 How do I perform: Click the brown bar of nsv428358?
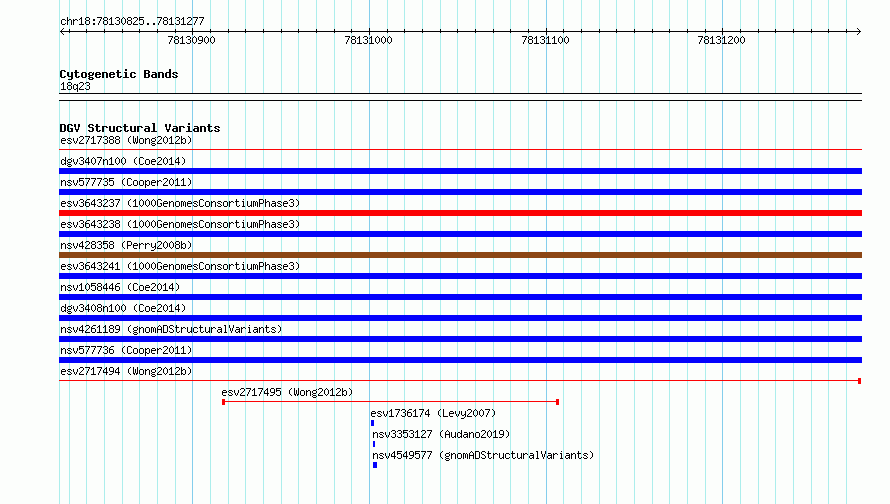(x=460, y=255)
